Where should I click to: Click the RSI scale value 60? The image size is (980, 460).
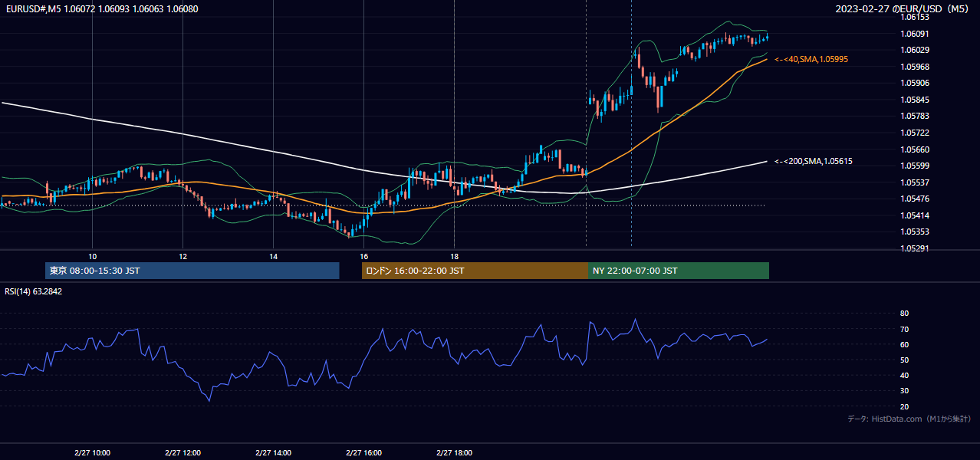pos(904,344)
